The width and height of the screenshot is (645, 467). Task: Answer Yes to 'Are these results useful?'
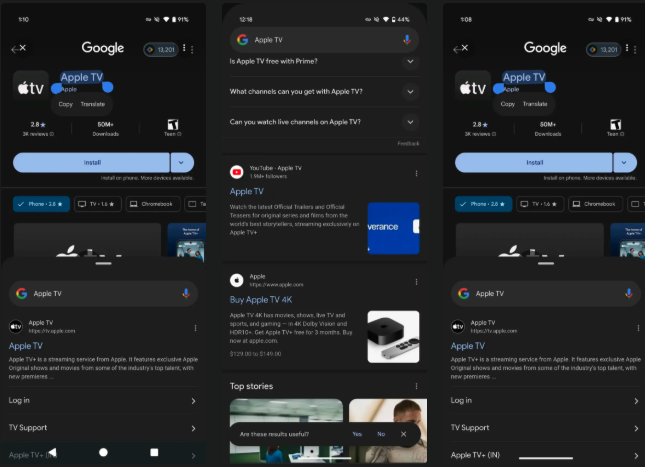point(357,434)
